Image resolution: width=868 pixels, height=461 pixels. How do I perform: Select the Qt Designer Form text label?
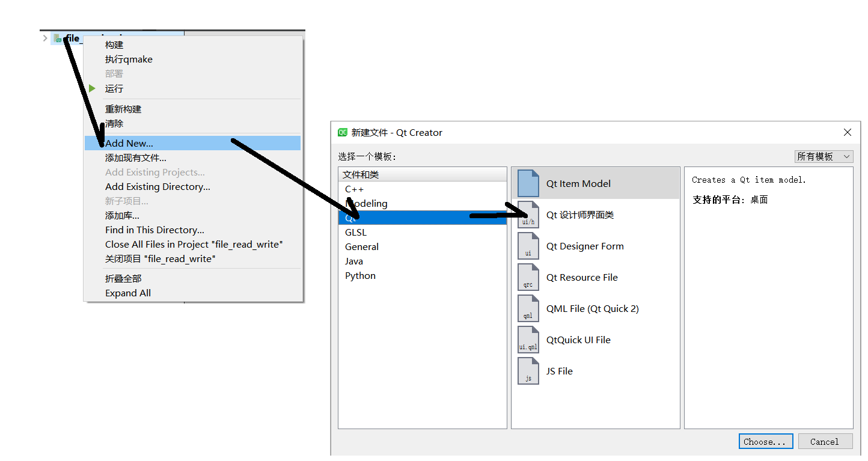(585, 246)
